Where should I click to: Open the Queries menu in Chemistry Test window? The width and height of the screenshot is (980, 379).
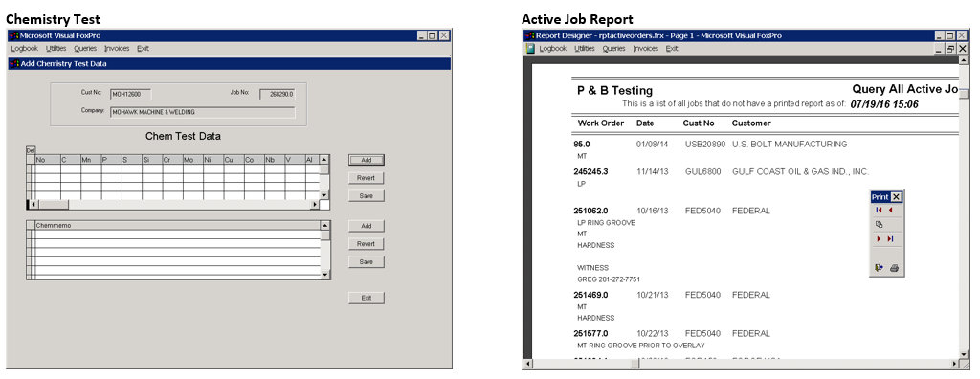[x=85, y=48]
